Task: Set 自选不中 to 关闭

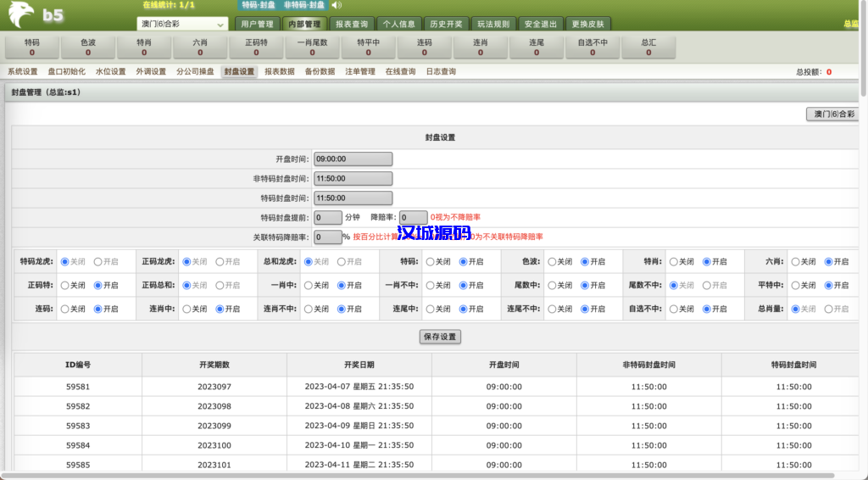Action: (x=674, y=309)
